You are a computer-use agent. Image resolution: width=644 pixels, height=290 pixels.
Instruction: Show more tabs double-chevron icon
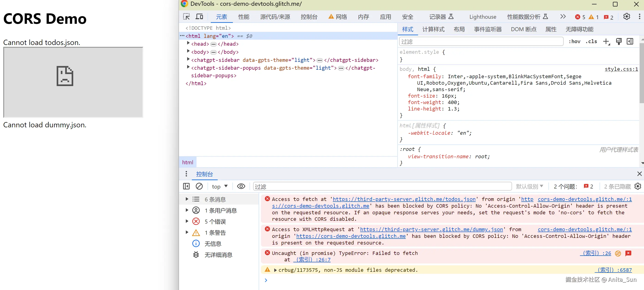[563, 17]
